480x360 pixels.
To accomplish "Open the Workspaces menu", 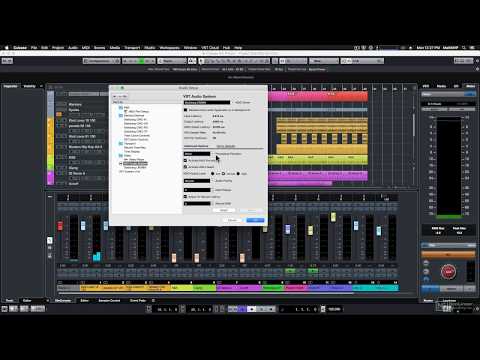I will (x=170, y=48).
